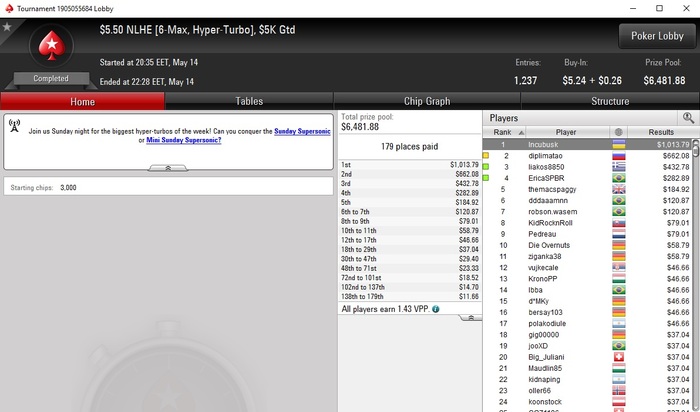The image size is (700, 412).
Task: Click the country globe column header
Action: pyautogui.click(x=618, y=132)
